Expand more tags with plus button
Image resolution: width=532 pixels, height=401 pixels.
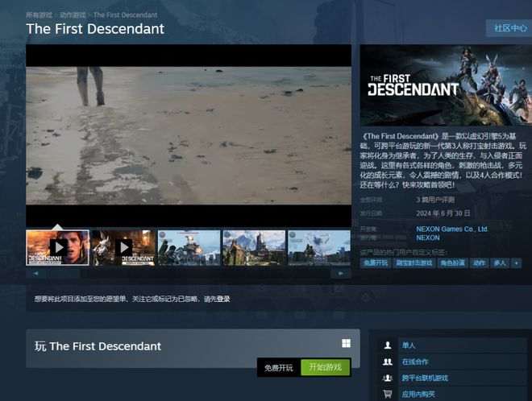pos(517,263)
